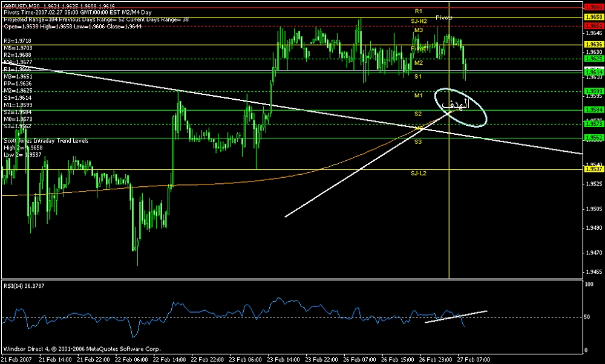Select the white trendline on RSI panel
The image size is (605, 364).
(x=456, y=317)
